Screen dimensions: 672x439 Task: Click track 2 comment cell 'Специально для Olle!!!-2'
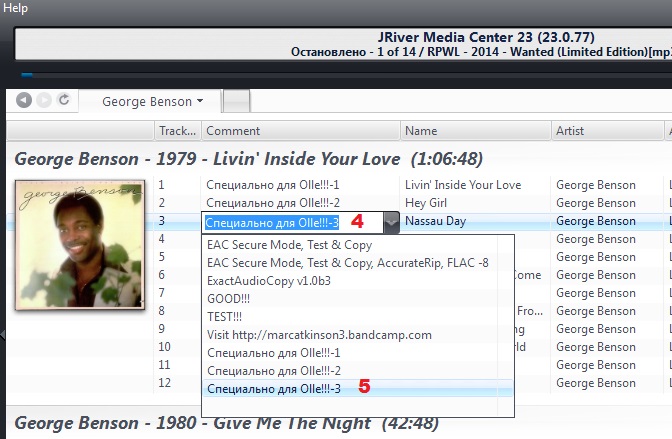click(x=273, y=203)
